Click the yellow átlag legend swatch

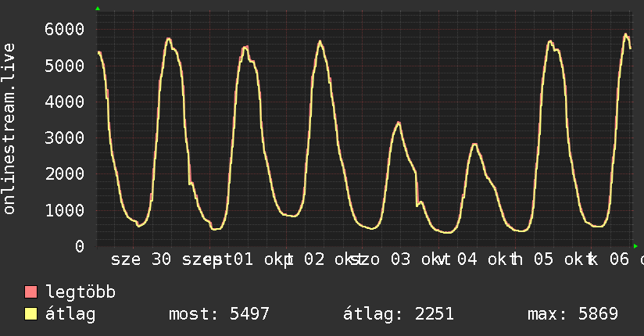tap(31, 314)
